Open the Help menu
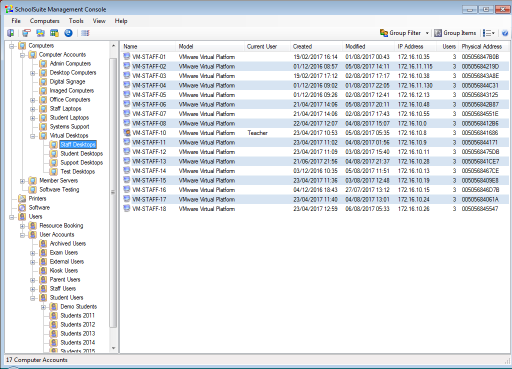Screen dimensions: 512x369 [x=121, y=21]
